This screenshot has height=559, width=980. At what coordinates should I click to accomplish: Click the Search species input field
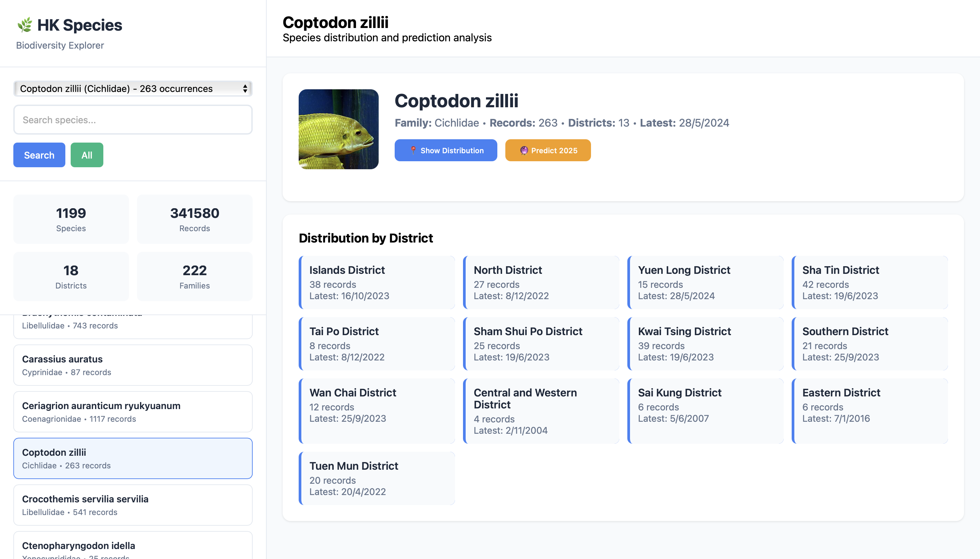click(133, 120)
